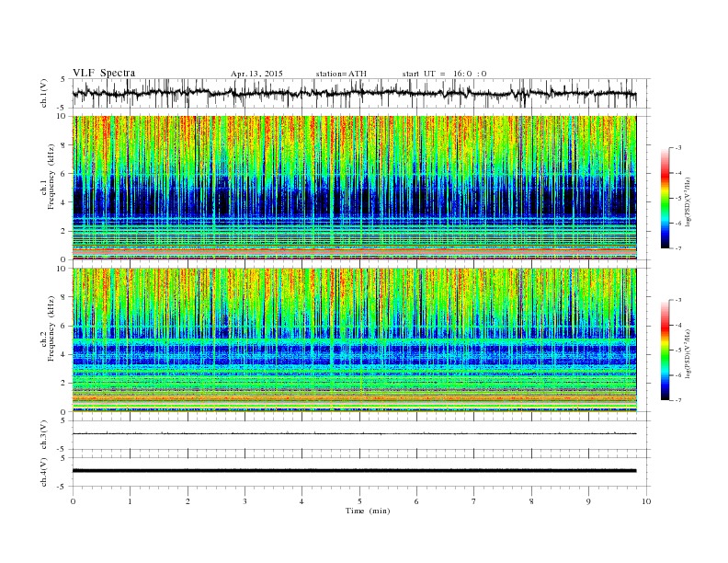Click the 'ch.1(V)' waveform axis label

click(44, 93)
